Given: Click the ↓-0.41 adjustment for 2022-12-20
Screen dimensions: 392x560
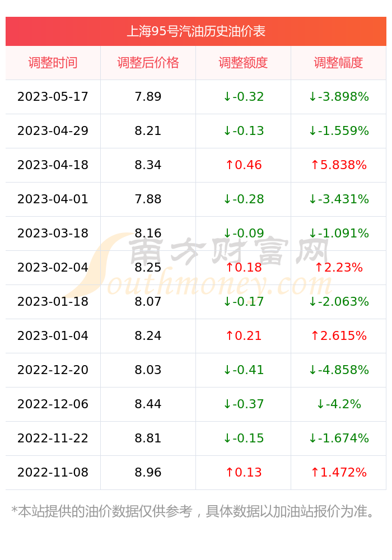Looking at the screenshot, I should (x=243, y=370).
